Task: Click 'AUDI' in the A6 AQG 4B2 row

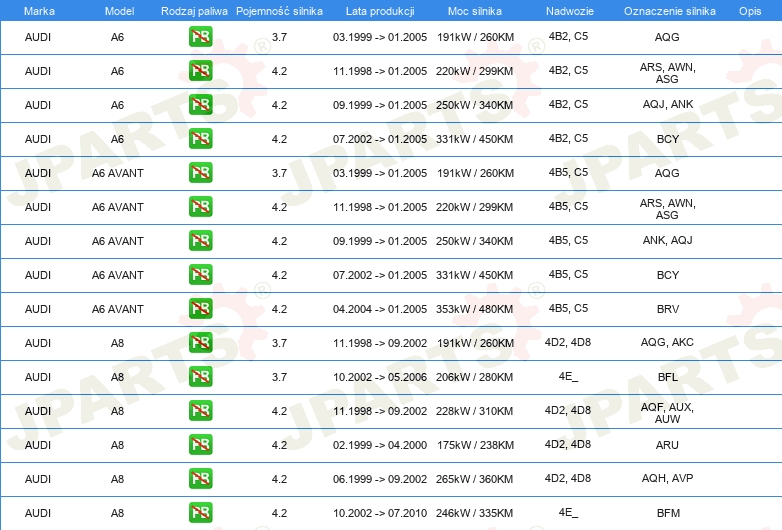Action: pos(38,37)
